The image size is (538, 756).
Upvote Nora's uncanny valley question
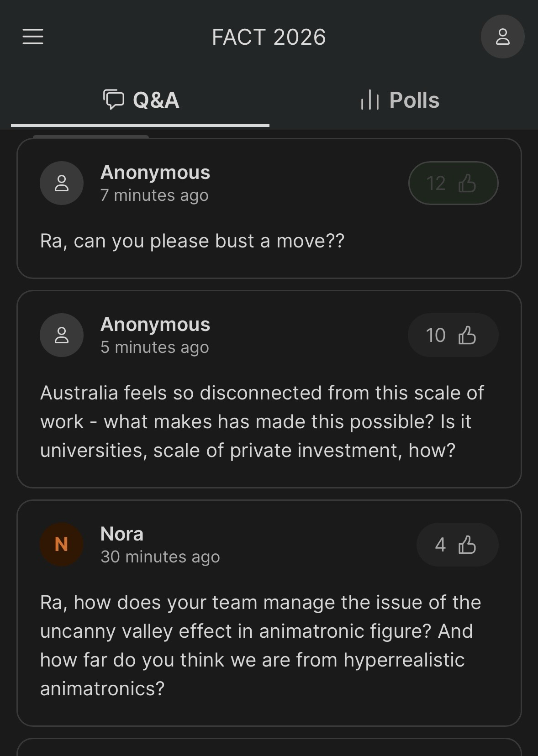click(457, 545)
